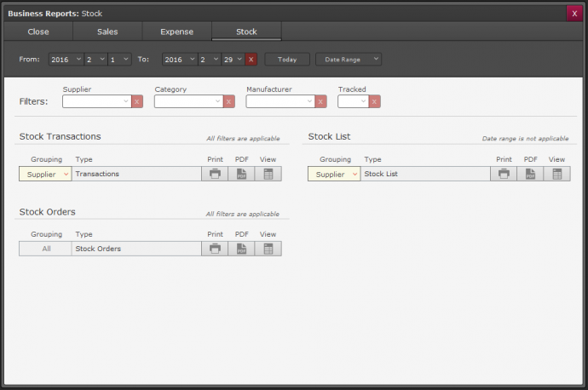Open the Category filter dropdown

coord(188,101)
